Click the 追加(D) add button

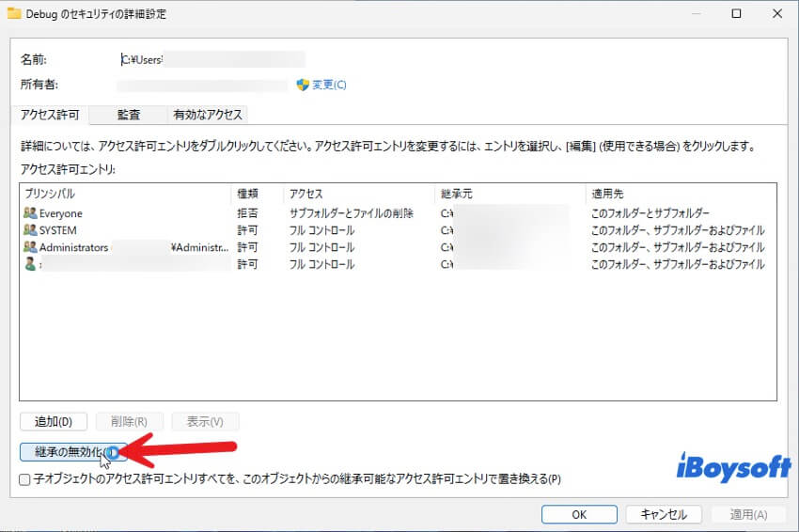[54, 422]
